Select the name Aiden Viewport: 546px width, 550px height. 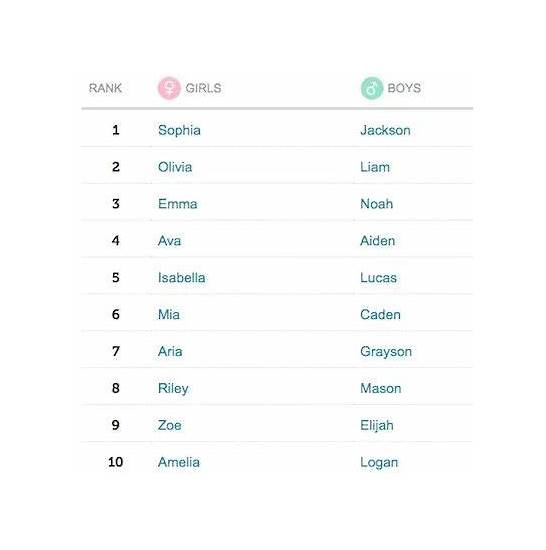click(378, 241)
